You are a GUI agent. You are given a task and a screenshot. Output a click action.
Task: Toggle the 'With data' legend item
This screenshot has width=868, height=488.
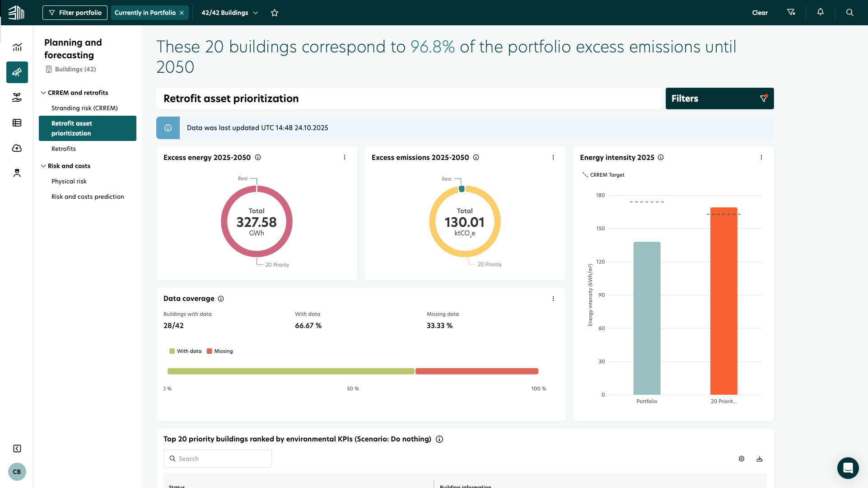pyautogui.click(x=186, y=351)
